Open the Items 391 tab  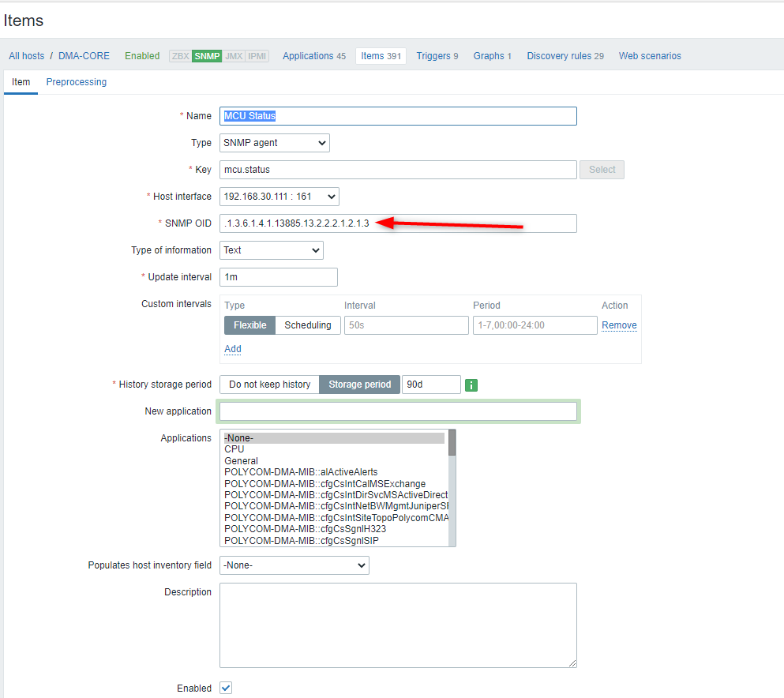(x=381, y=56)
